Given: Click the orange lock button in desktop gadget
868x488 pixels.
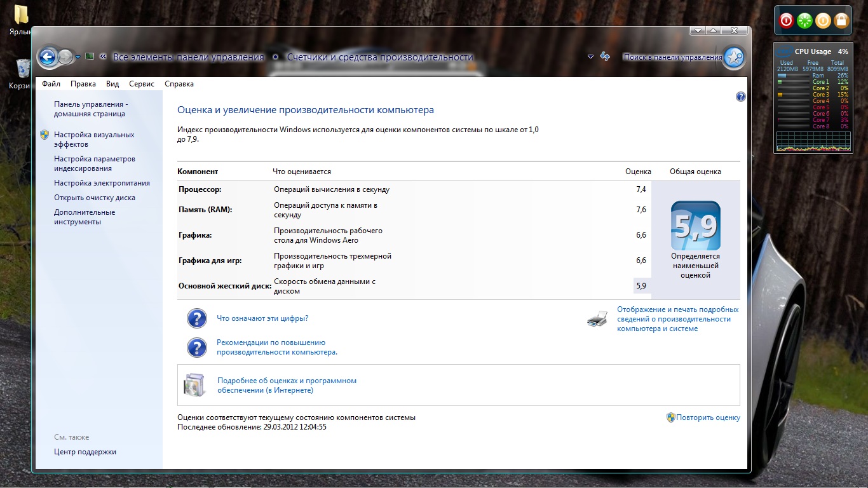Looking at the screenshot, I should (841, 21).
